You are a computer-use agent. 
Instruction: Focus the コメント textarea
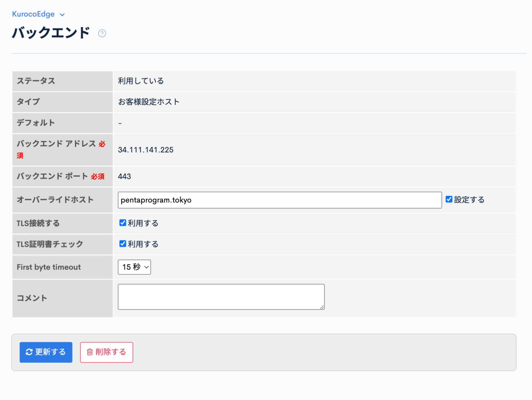pos(221,297)
